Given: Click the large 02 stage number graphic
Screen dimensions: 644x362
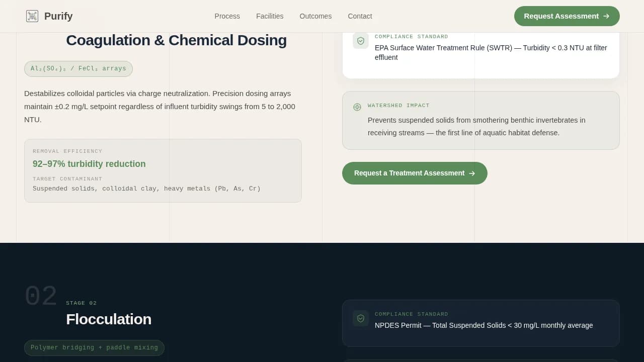Looking at the screenshot, I should pos(41,296).
